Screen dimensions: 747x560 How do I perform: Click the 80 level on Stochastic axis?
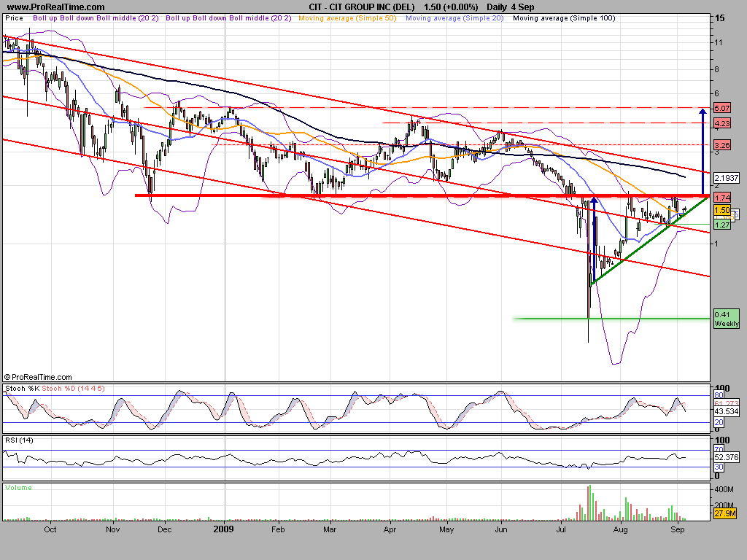[719, 395]
